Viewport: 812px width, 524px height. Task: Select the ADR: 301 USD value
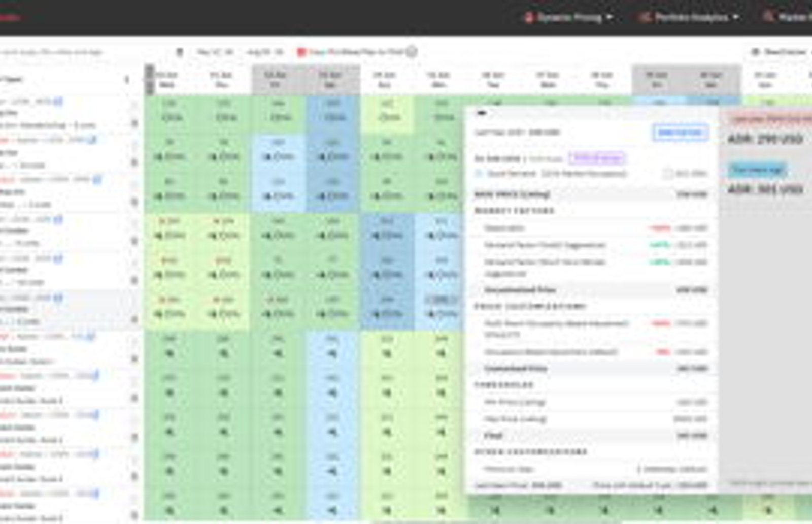[765, 189]
